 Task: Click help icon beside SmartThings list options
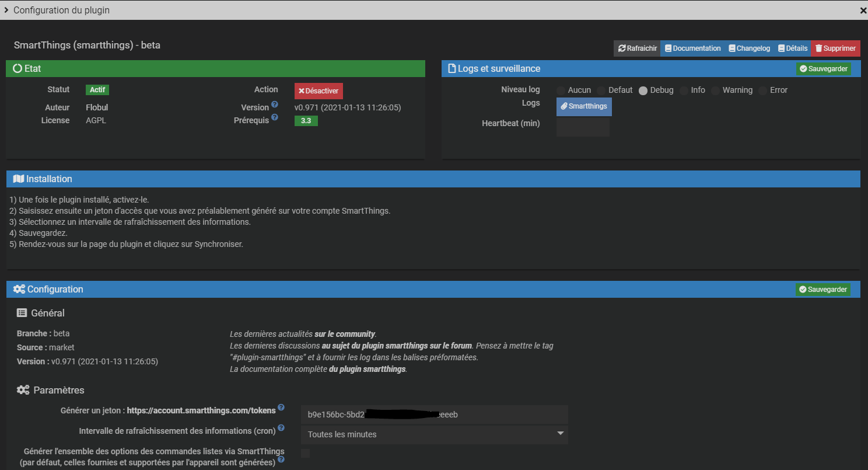281,459
